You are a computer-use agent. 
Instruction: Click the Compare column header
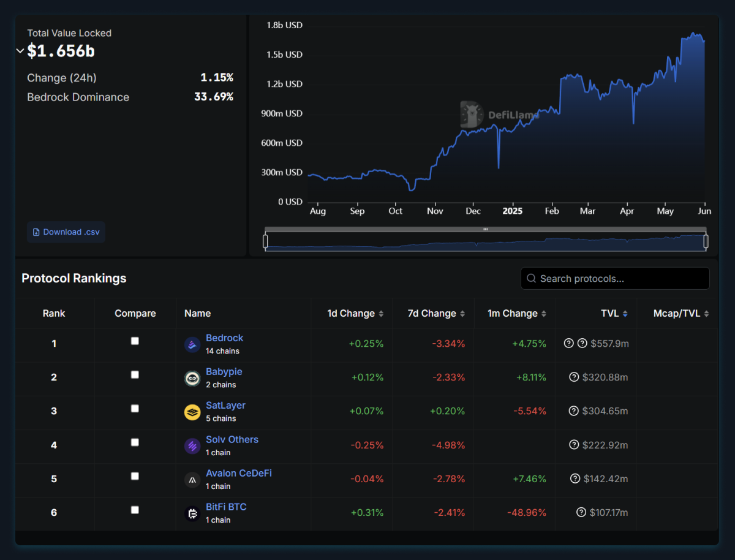135,314
